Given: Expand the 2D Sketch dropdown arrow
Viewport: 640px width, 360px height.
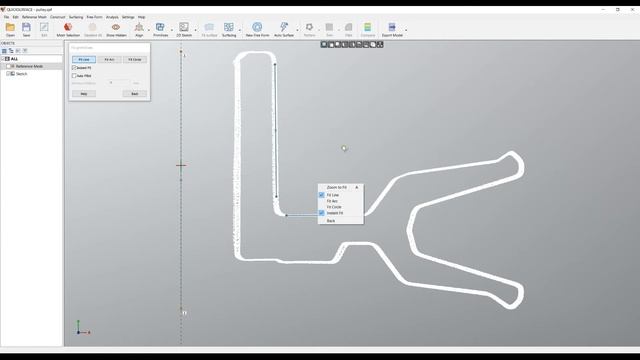Looking at the screenshot, I should (x=196, y=30).
